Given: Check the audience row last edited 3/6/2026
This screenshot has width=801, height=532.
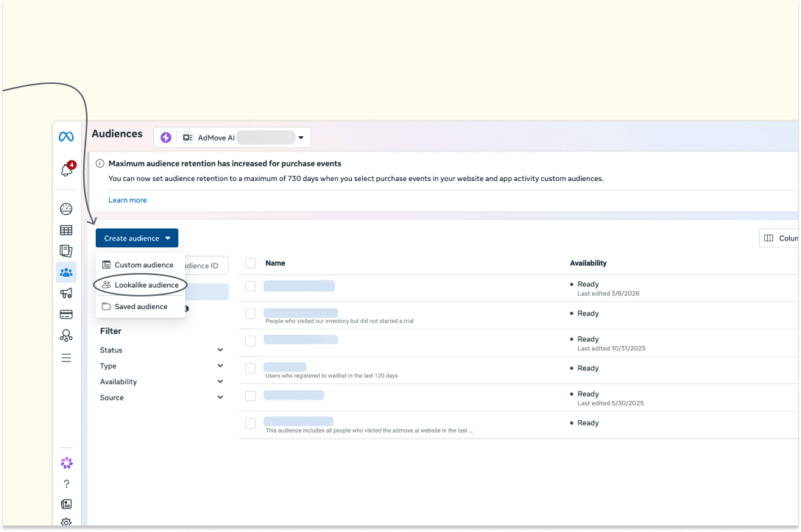Looking at the screenshot, I should coord(250,286).
